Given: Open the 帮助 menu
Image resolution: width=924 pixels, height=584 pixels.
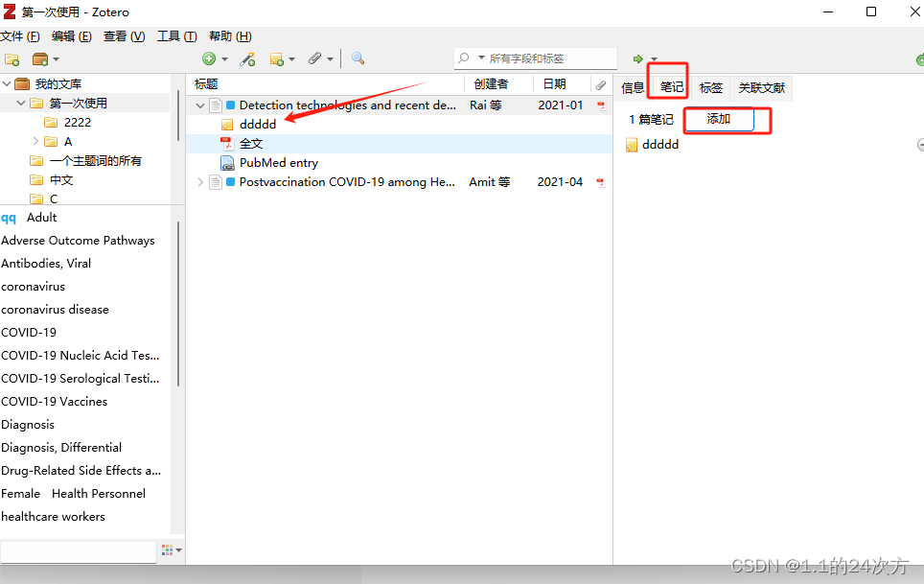Looking at the screenshot, I should click(230, 36).
